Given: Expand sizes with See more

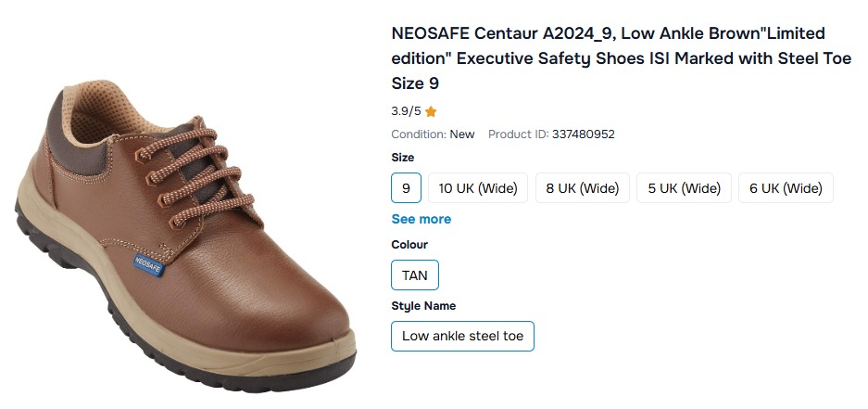Looking at the screenshot, I should pyautogui.click(x=421, y=219).
